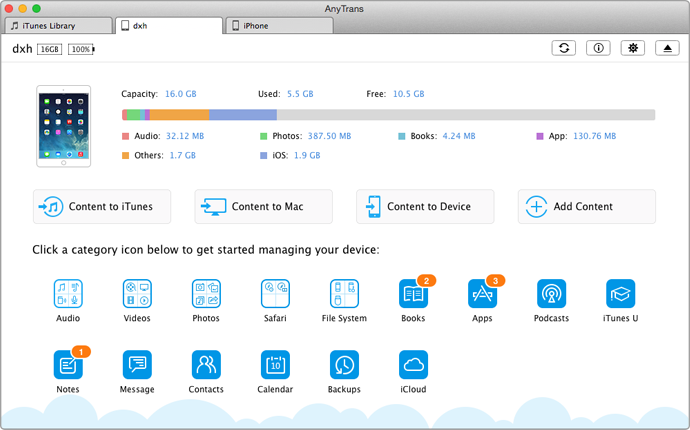The image size is (690, 430).
Task: Eject the device with the eject icon
Action: [667, 48]
